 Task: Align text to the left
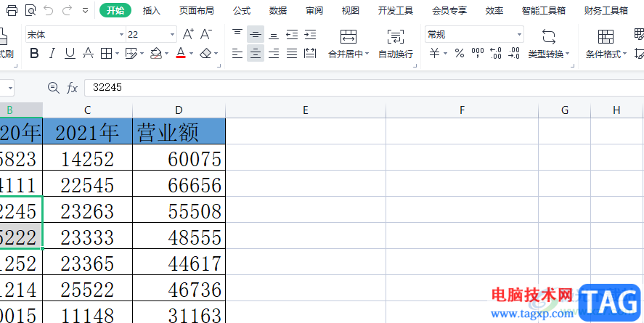click(237, 54)
